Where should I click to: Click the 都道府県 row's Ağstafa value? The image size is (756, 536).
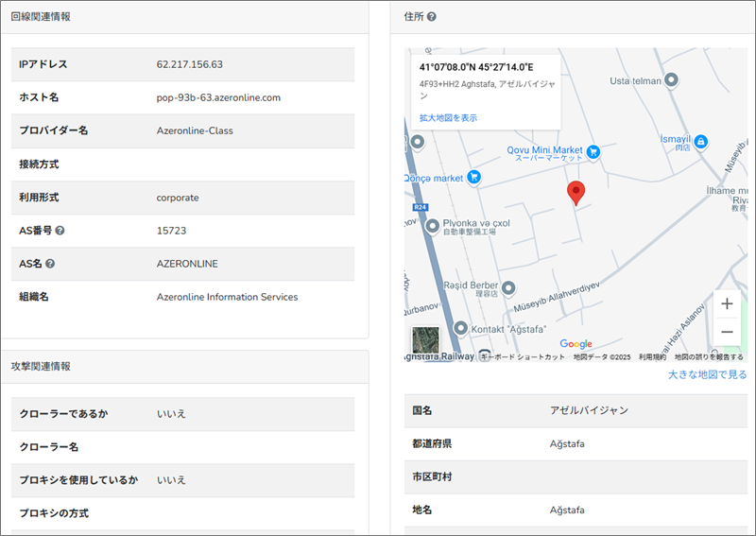[x=567, y=444]
